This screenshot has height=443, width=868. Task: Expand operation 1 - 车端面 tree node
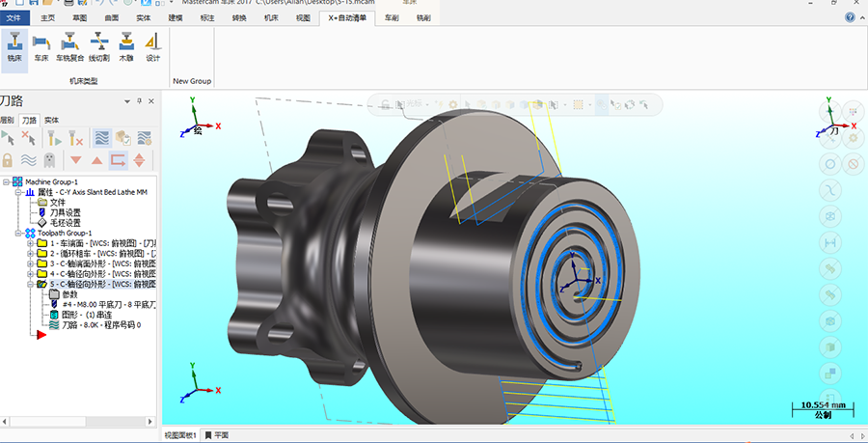coord(30,243)
